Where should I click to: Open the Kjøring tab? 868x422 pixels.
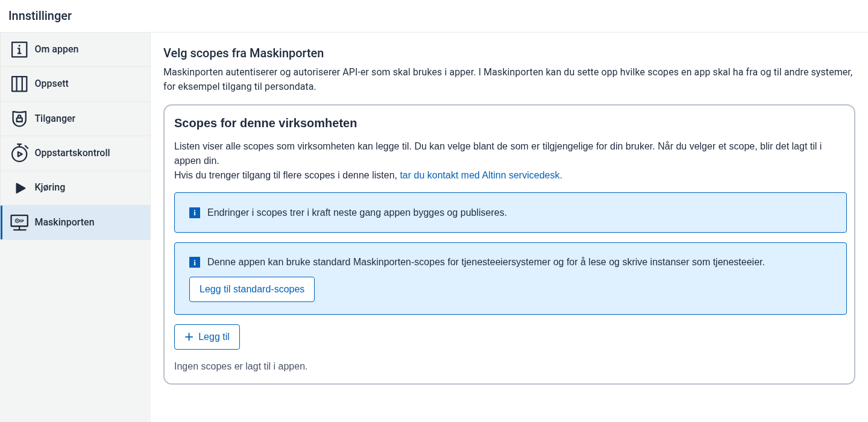[75, 188]
